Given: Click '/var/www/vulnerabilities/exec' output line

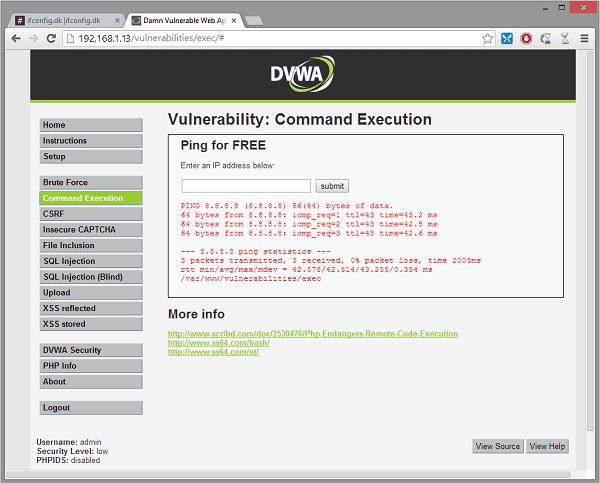Looking at the screenshot, I should pyautogui.click(x=251, y=279).
